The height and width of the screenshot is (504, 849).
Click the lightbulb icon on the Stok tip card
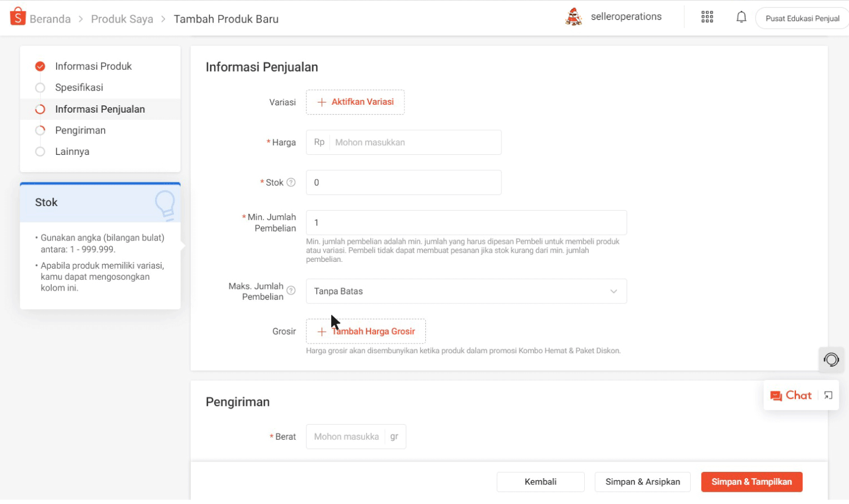pos(166,203)
